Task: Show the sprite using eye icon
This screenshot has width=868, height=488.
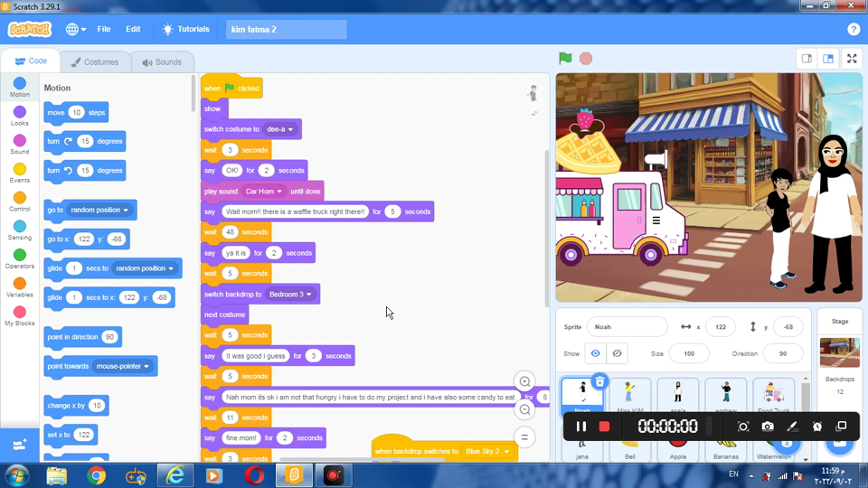Action: click(x=595, y=353)
